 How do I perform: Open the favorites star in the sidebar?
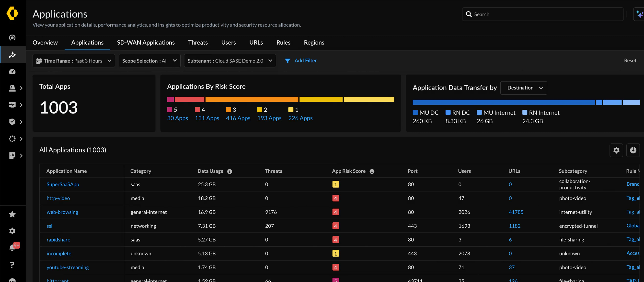[x=12, y=214]
